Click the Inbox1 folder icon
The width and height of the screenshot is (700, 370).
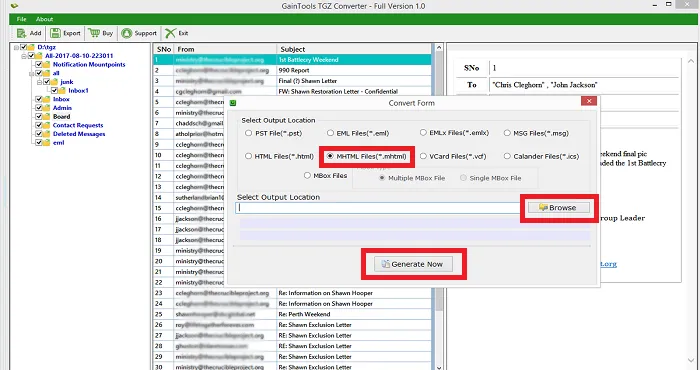[x=62, y=91]
